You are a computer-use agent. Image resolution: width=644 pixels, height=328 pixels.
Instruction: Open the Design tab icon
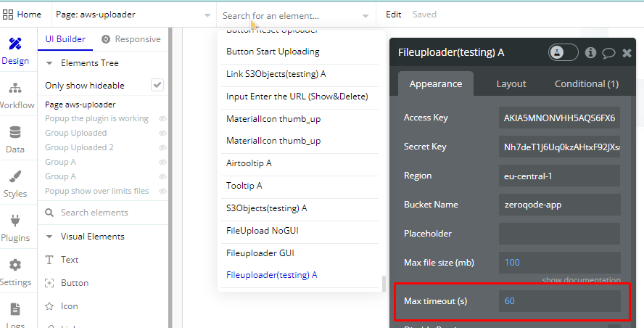point(15,44)
